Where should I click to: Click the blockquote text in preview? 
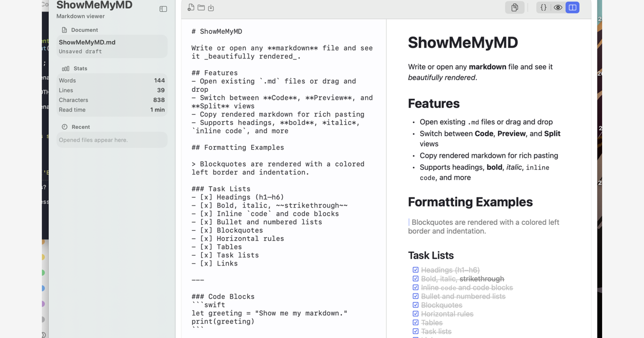[484, 226]
